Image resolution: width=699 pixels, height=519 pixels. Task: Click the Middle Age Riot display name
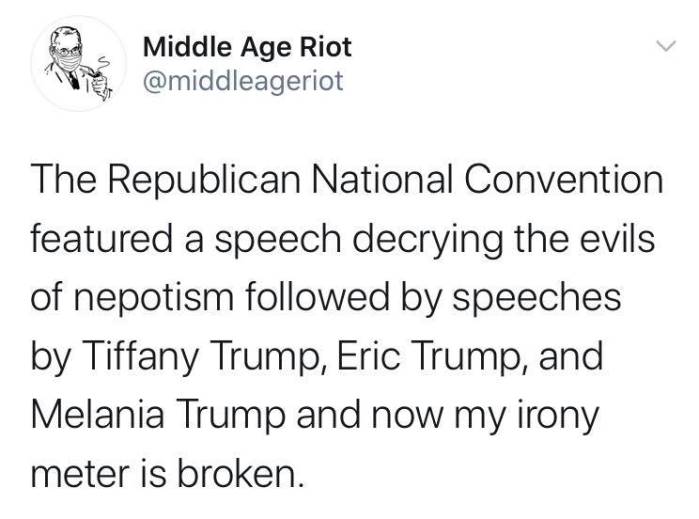coord(248,47)
